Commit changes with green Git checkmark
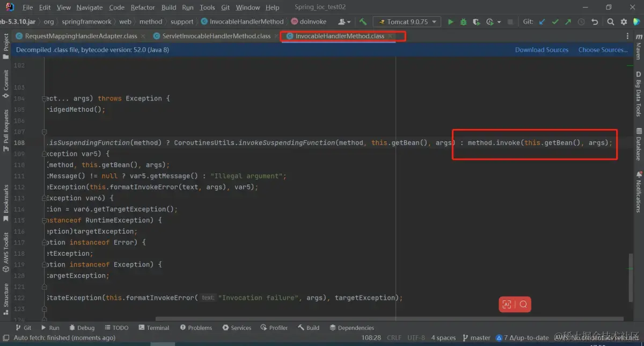The height and width of the screenshot is (346, 644). click(x=555, y=22)
